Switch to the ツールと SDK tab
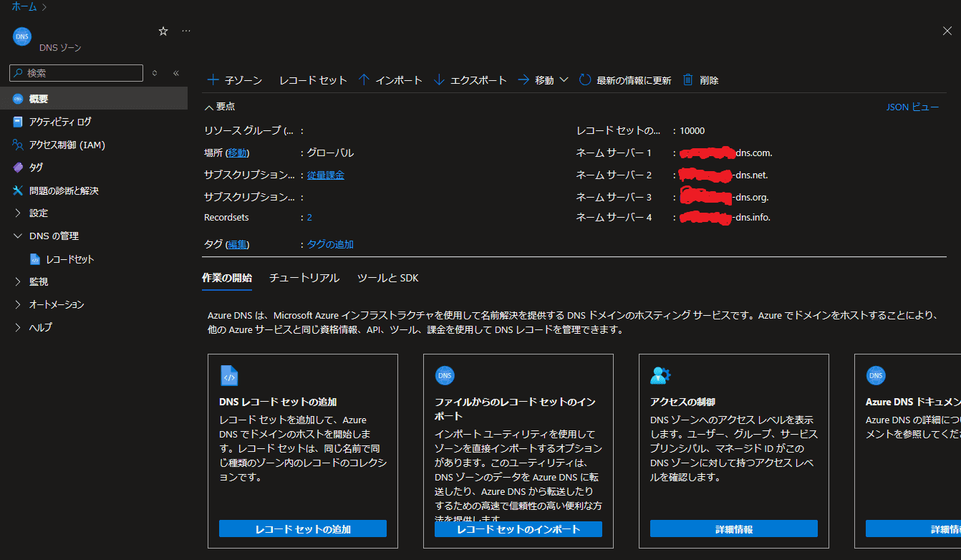 tap(387, 278)
